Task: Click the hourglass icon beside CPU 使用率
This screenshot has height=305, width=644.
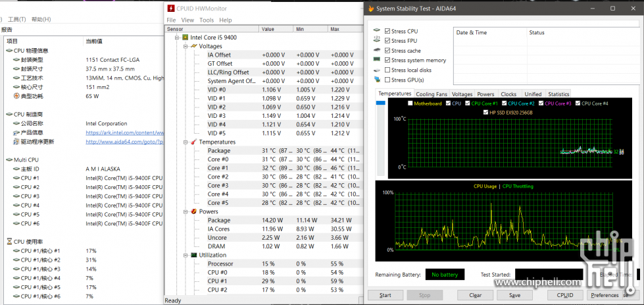Action: pyautogui.click(x=9, y=241)
